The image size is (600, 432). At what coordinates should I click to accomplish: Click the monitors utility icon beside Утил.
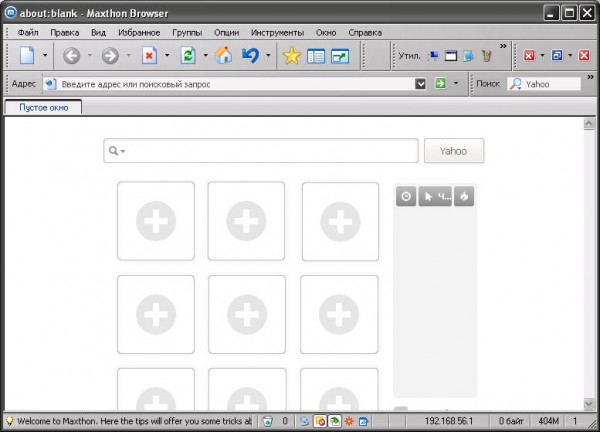433,56
